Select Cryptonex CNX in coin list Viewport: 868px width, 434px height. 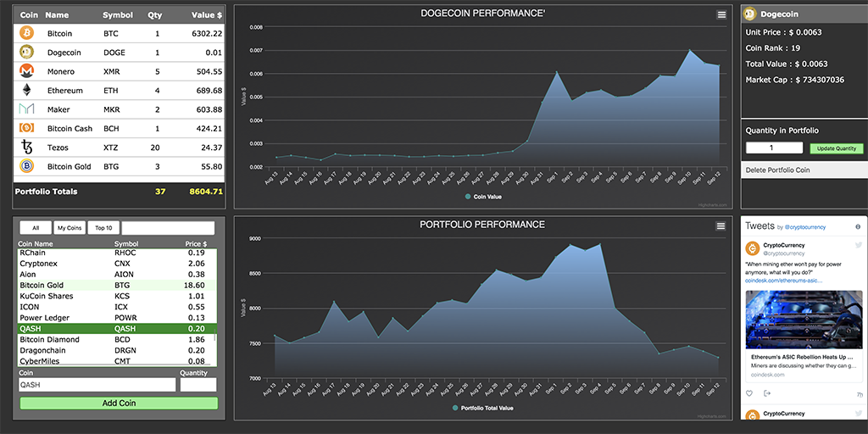click(x=115, y=264)
